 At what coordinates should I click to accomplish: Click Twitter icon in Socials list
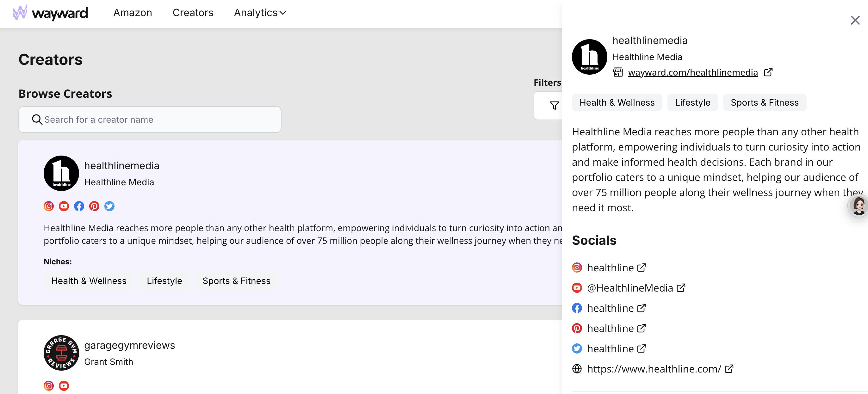577,348
